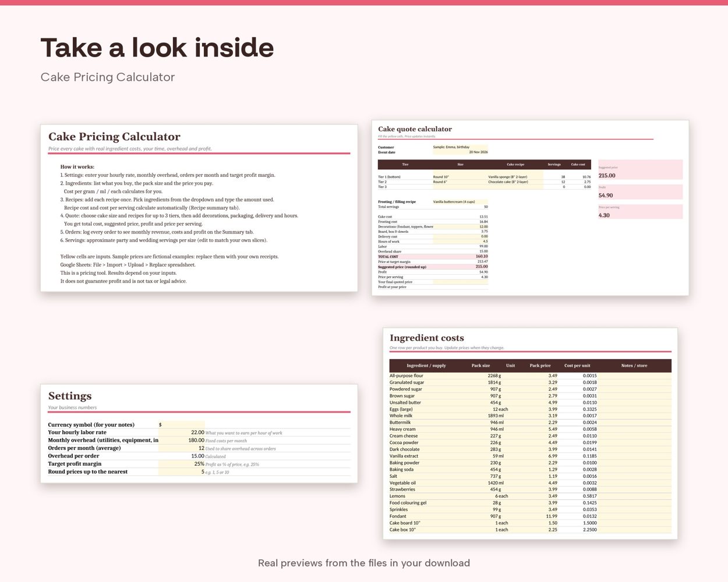Select the 'Cake box 10"' row name
The height and width of the screenshot is (582, 728).
[x=402, y=530]
